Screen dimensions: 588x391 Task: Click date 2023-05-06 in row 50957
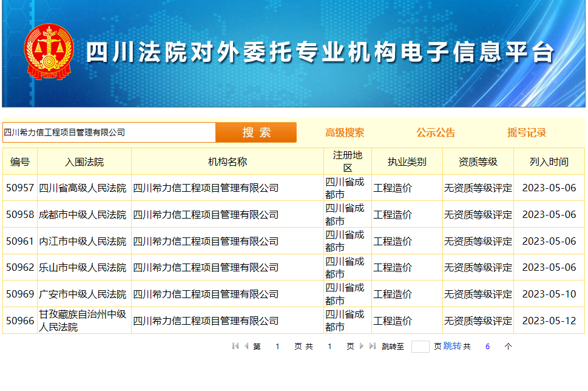(549, 188)
